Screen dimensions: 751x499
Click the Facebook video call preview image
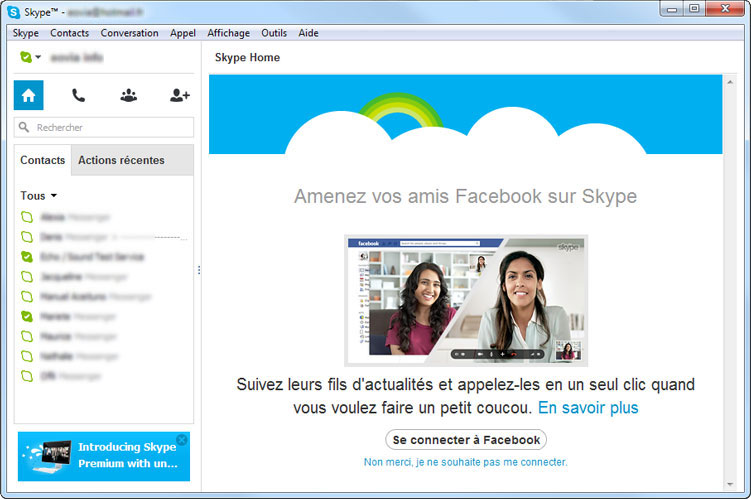coord(466,301)
